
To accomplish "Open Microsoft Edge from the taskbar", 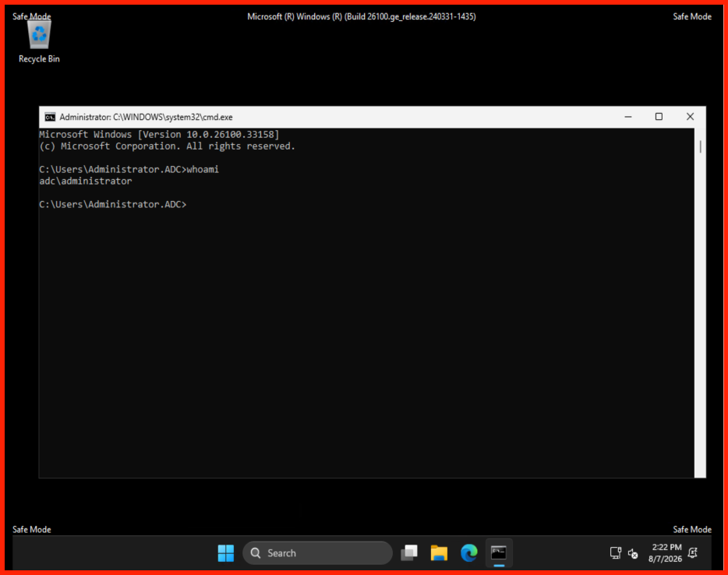I will tap(469, 552).
